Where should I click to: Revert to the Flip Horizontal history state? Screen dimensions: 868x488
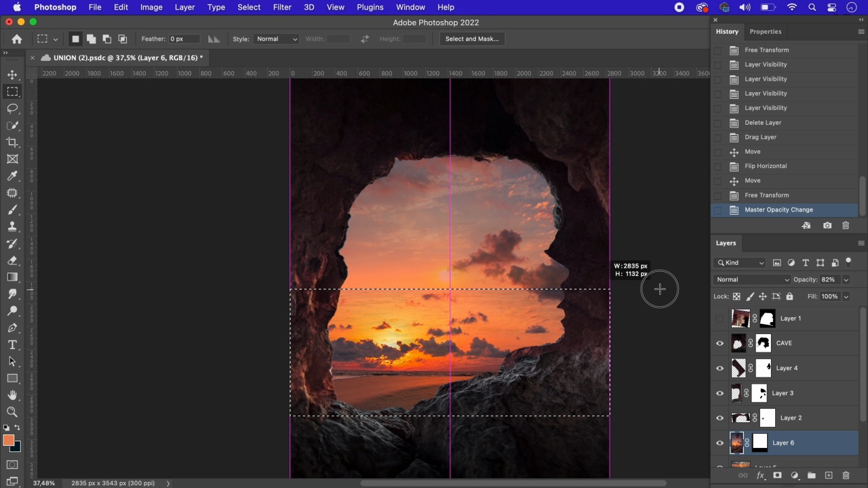click(766, 166)
